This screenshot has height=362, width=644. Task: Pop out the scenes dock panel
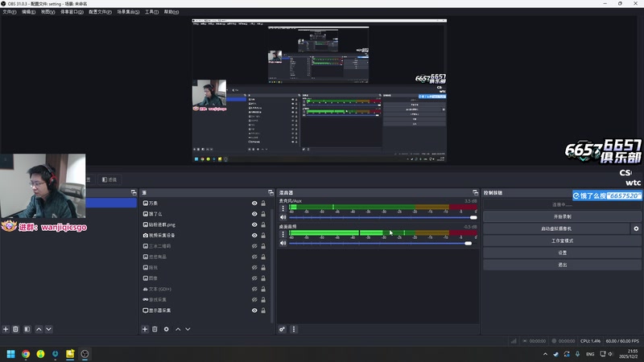point(134,192)
